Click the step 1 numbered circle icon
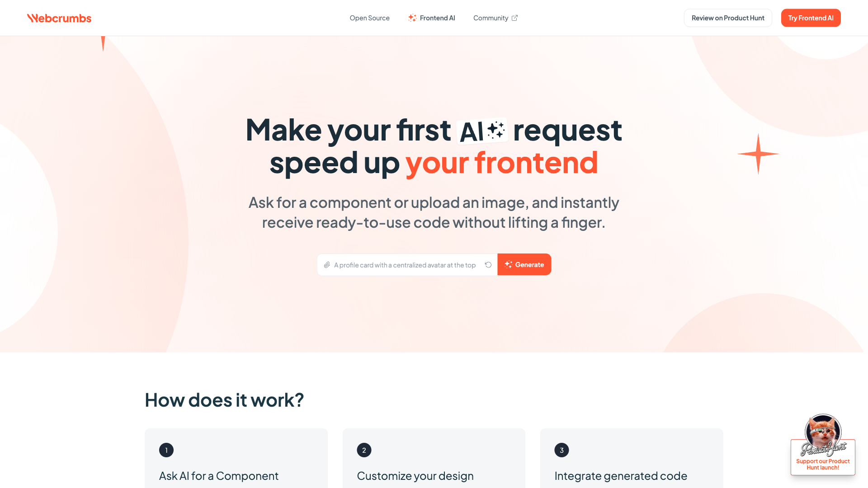868x488 pixels. tap(166, 450)
